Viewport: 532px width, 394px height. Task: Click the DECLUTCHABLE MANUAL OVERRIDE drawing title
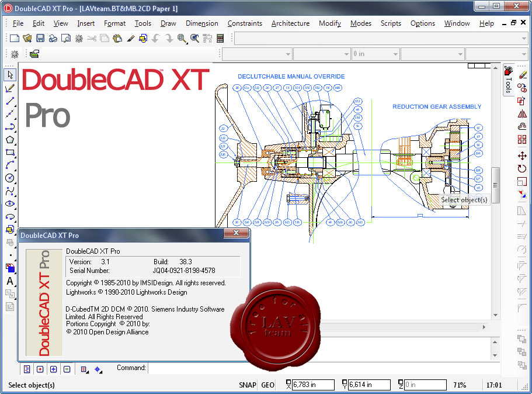291,77
